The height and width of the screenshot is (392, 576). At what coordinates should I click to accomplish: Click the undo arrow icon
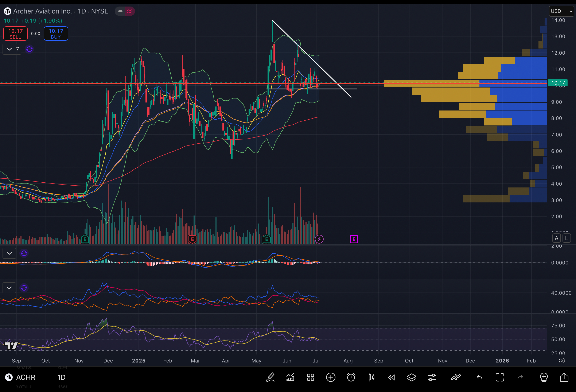480,377
